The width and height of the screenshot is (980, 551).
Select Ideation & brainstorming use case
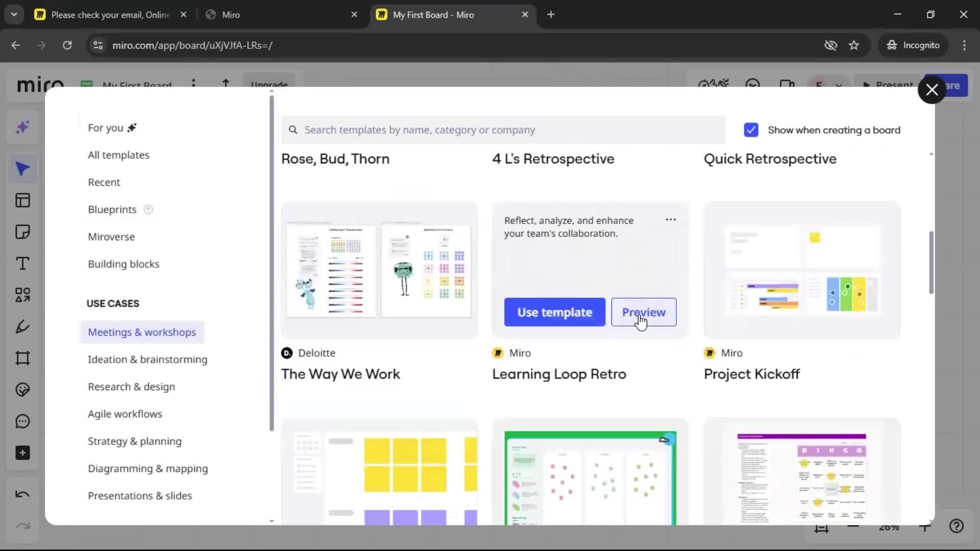pos(148,360)
